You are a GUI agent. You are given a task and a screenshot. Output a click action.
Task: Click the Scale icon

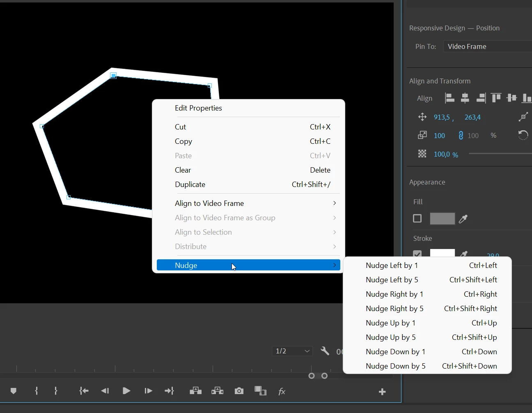(422, 135)
